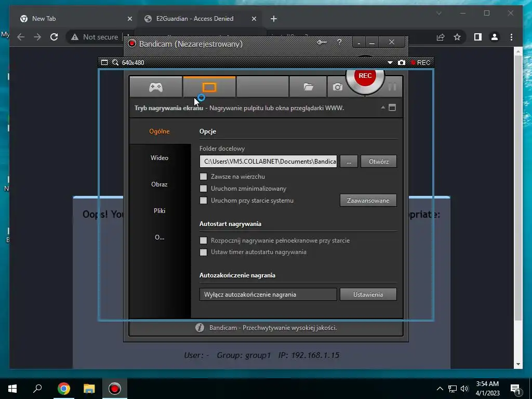The width and height of the screenshot is (532, 399).
Task: Toggle Chrome side panel icon
Action: [478, 37]
